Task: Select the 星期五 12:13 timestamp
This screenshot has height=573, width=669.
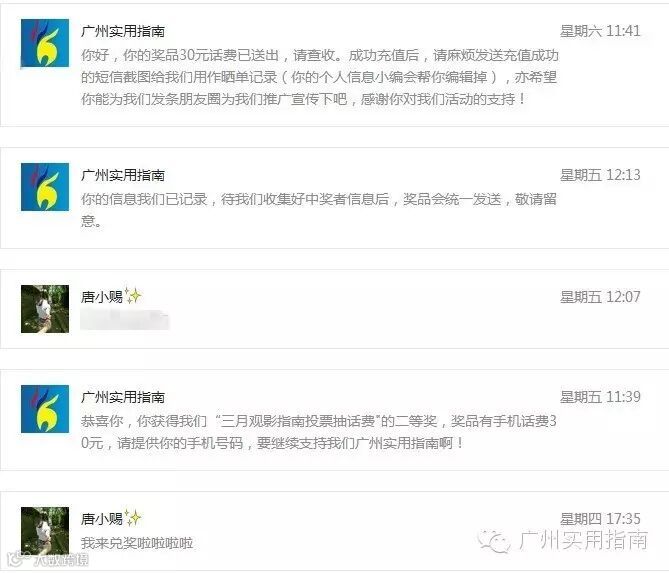Action: pos(600,175)
